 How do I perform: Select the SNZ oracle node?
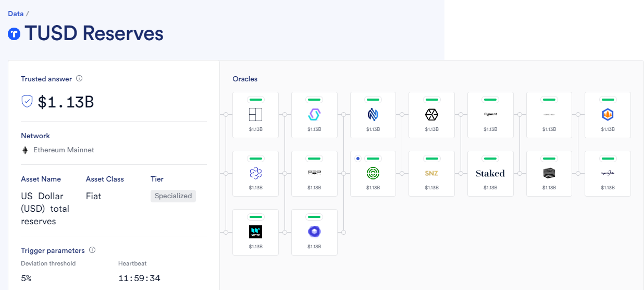pos(431,174)
